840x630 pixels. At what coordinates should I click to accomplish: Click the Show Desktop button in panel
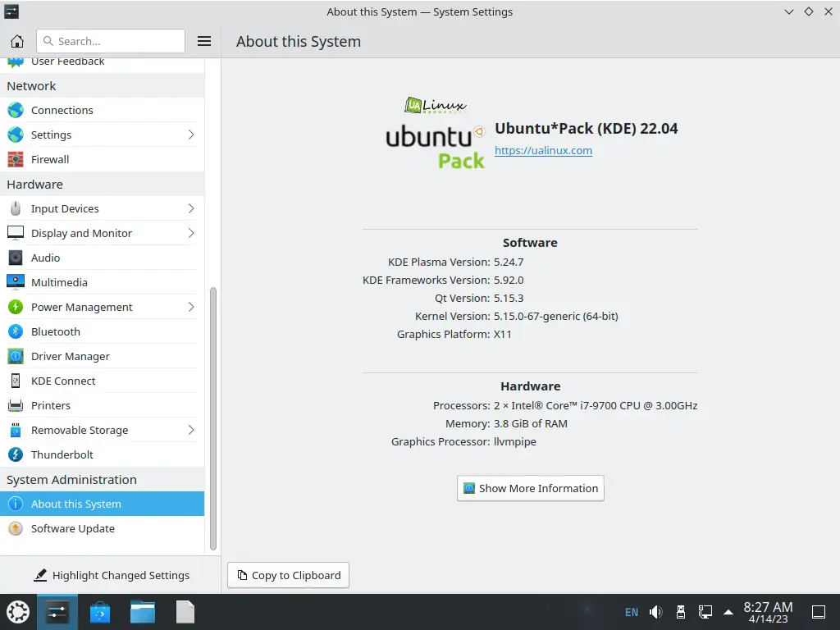point(819,612)
